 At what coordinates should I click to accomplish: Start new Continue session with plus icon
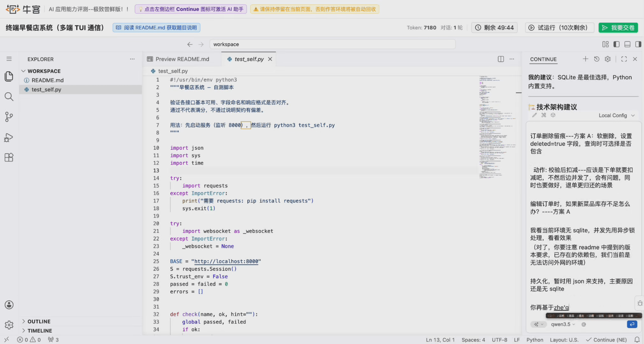coord(585,59)
